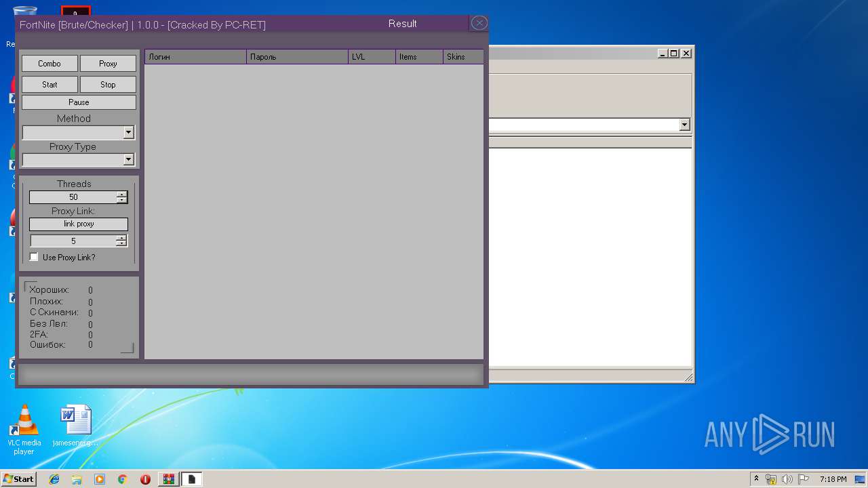This screenshot has width=868, height=488.
Task: Click the Stop button
Action: 108,85
